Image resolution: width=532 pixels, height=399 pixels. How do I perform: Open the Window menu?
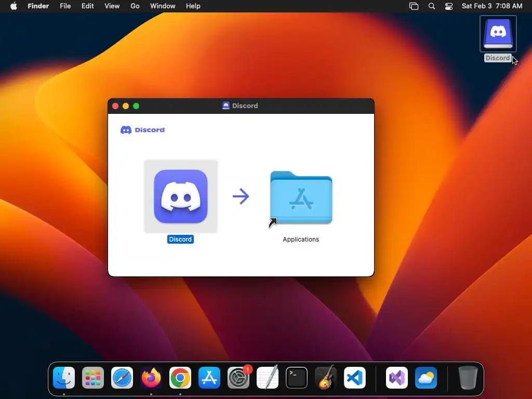pyautogui.click(x=163, y=6)
